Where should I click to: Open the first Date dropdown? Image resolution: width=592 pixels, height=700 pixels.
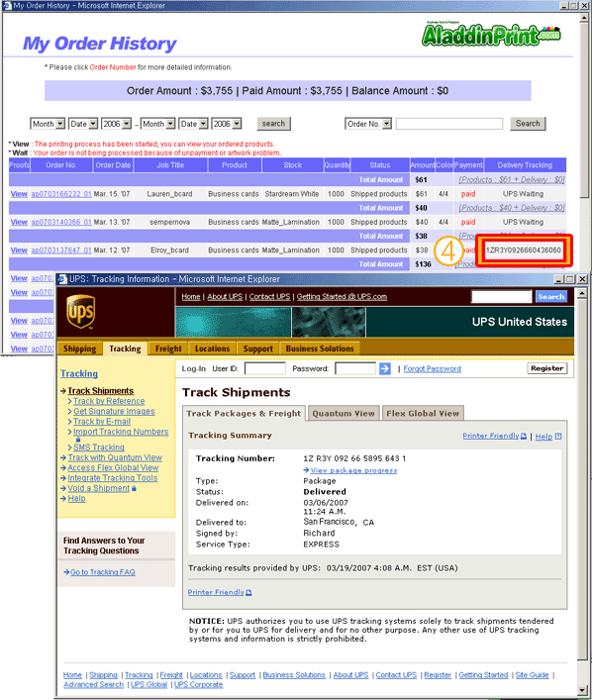click(x=93, y=124)
